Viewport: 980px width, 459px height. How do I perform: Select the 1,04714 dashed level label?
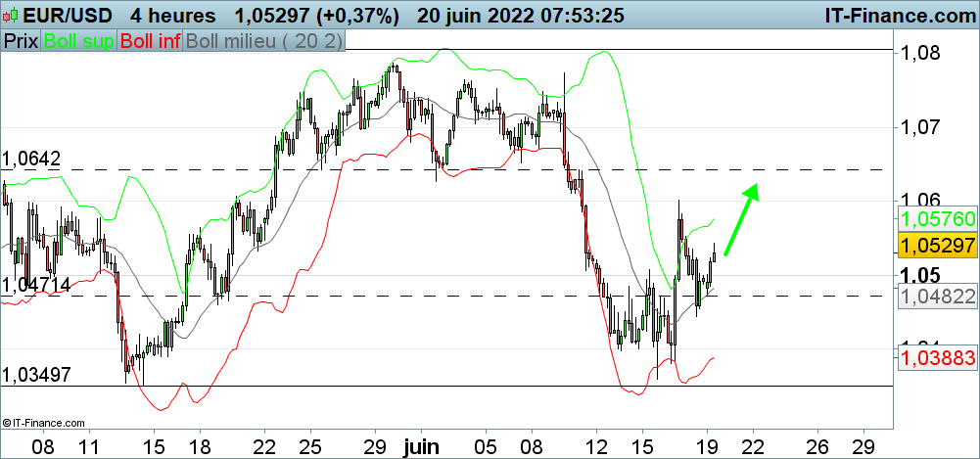pyautogui.click(x=35, y=284)
